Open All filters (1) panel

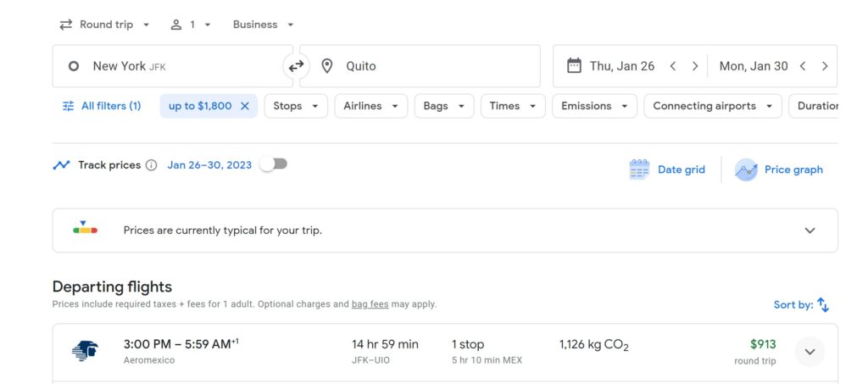102,106
